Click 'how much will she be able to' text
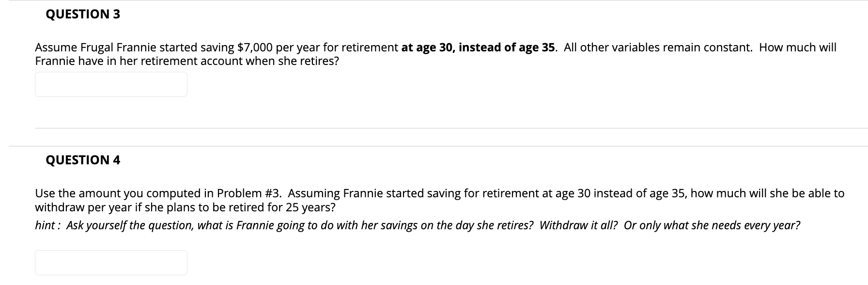Viewport: 868px width, 285px height. click(x=767, y=193)
